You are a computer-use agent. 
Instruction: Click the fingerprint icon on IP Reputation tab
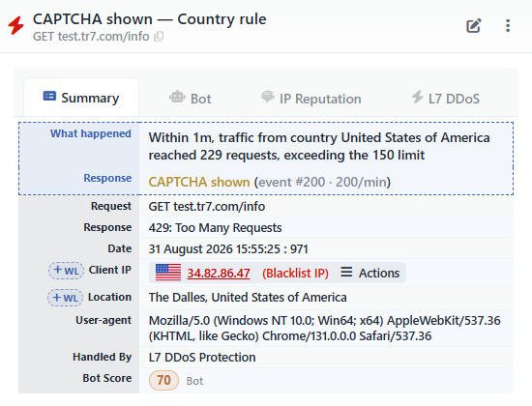click(x=268, y=97)
